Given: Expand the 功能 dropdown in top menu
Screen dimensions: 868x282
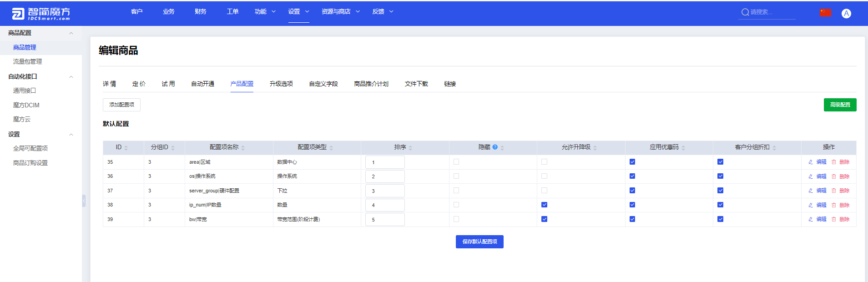Looking at the screenshot, I should [x=265, y=11].
